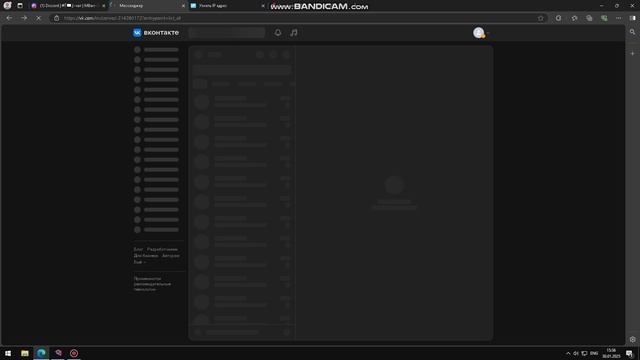
Task: Click the Microsoft Edge taskbar icon
Action: point(41,353)
